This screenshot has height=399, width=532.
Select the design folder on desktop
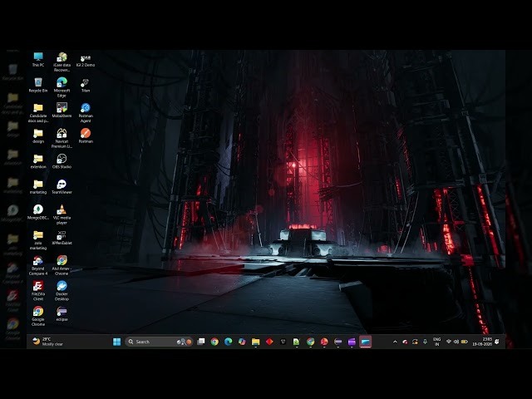click(x=38, y=136)
